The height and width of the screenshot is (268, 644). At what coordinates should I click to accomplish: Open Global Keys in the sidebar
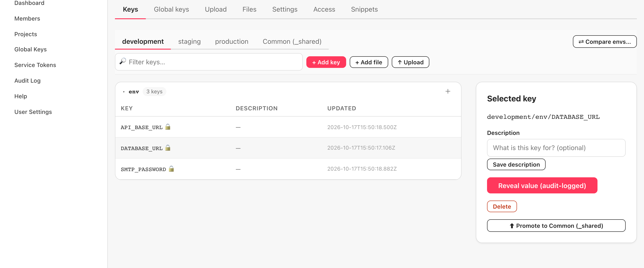30,49
